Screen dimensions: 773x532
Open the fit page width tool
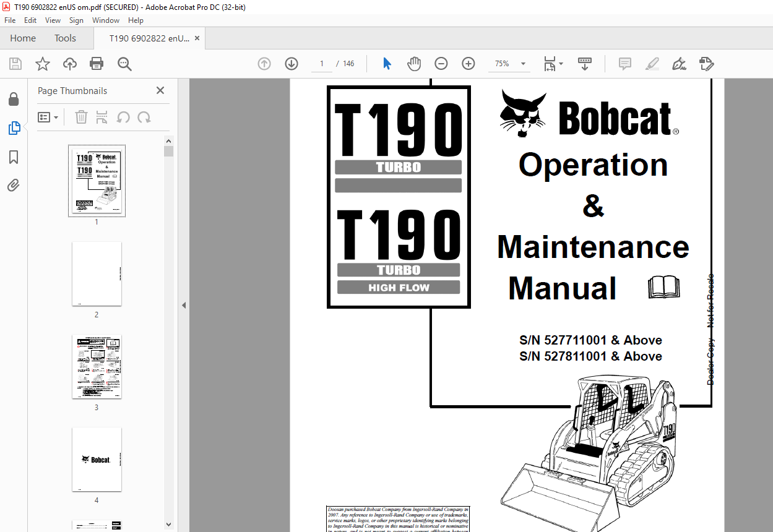pos(549,64)
